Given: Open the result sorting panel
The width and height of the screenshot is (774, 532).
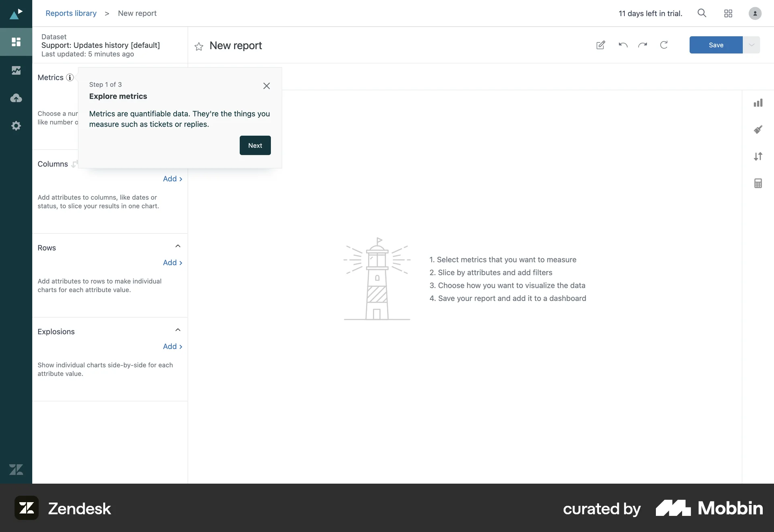Looking at the screenshot, I should (x=758, y=156).
